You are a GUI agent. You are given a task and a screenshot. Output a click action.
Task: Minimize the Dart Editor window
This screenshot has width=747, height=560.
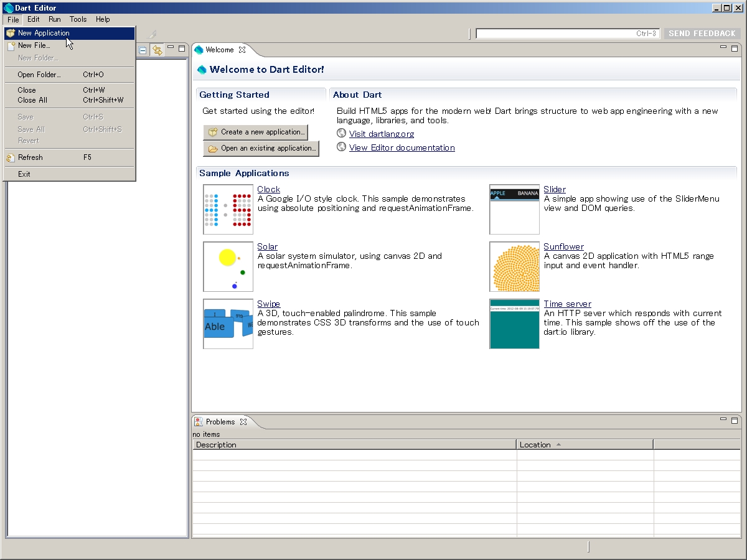coord(716,8)
